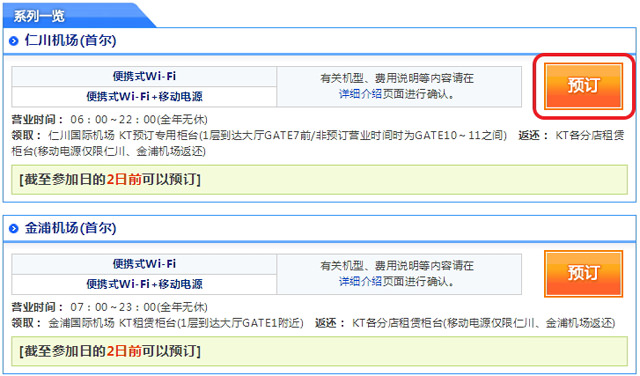Select 便携式Wi-Fi+移动电源 row under 仁川机场

pyautogui.click(x=144, y=97)
